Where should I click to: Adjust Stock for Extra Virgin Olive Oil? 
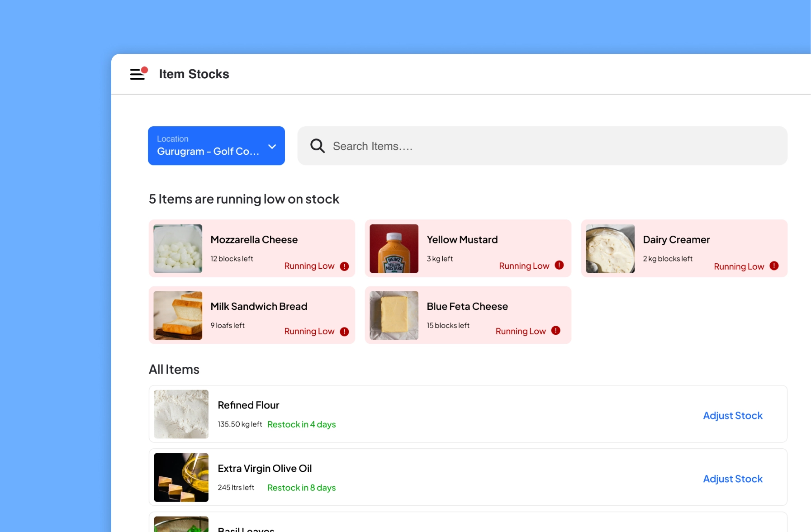coord(732,479)
